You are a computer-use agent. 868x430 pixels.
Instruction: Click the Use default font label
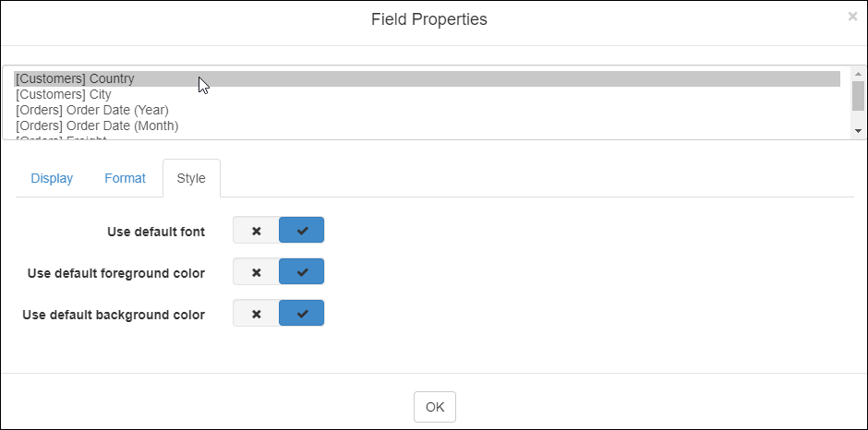(x=156, y=232)
